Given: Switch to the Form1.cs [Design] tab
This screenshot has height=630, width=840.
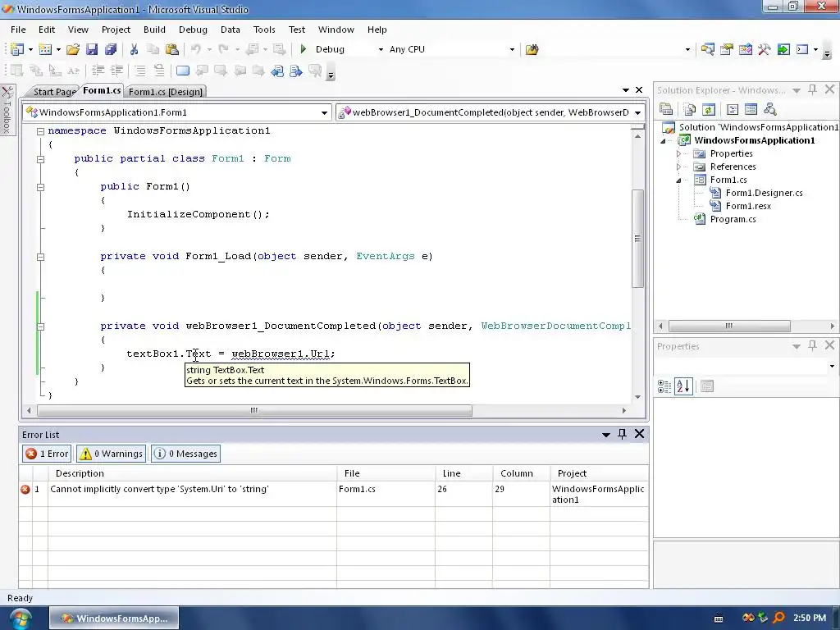Looking at the screenshot, I should click(166, 92).
